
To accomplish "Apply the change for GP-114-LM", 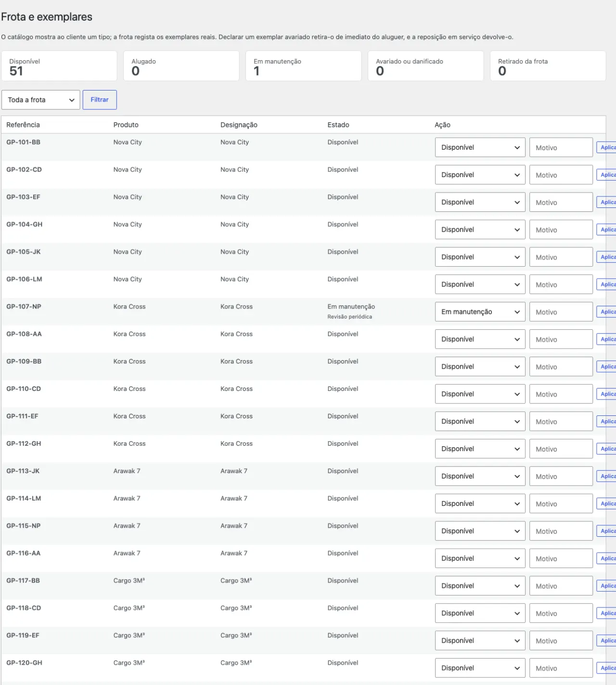I will click(606, 504).
